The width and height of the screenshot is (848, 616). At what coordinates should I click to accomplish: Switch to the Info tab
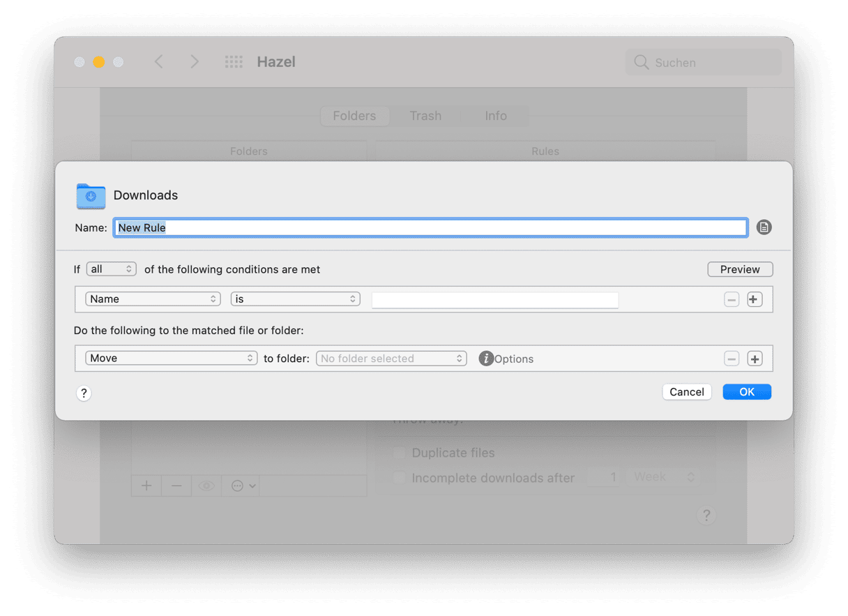496,116
